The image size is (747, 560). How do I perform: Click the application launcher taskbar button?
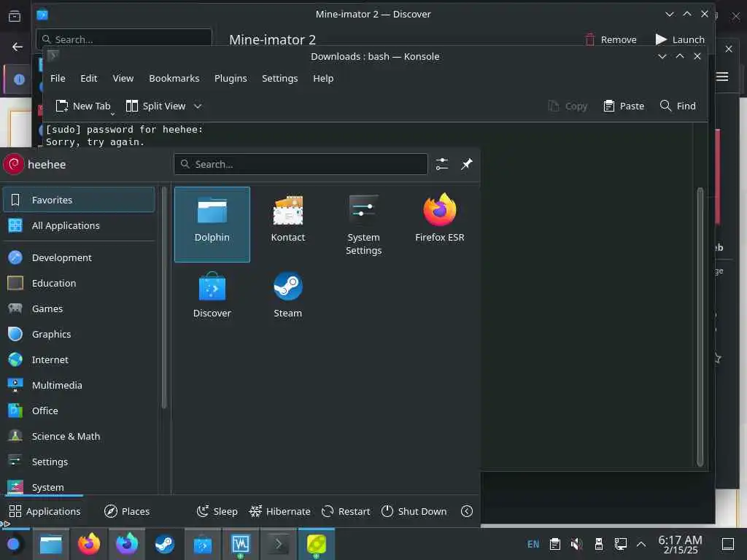[13, 544]
